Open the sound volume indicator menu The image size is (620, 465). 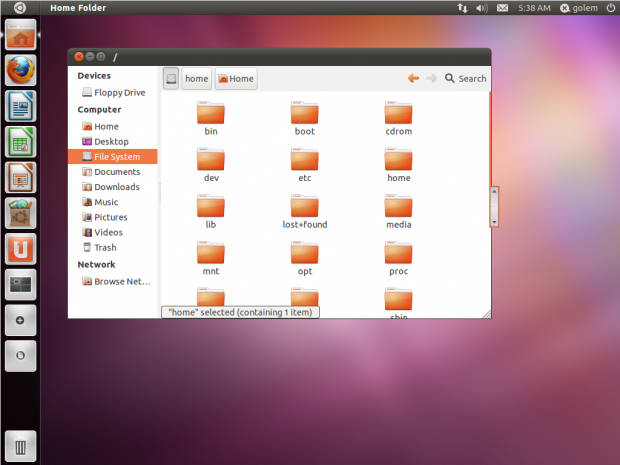coord(482,8)
